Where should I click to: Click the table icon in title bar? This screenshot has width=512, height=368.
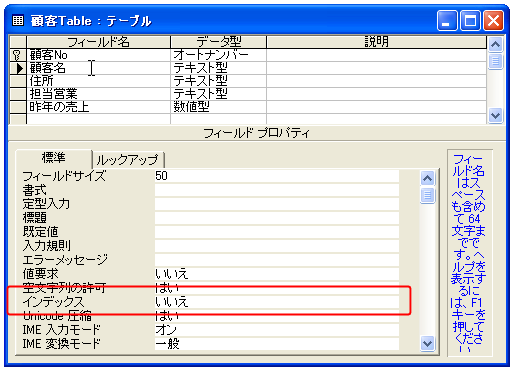(18, 21)
